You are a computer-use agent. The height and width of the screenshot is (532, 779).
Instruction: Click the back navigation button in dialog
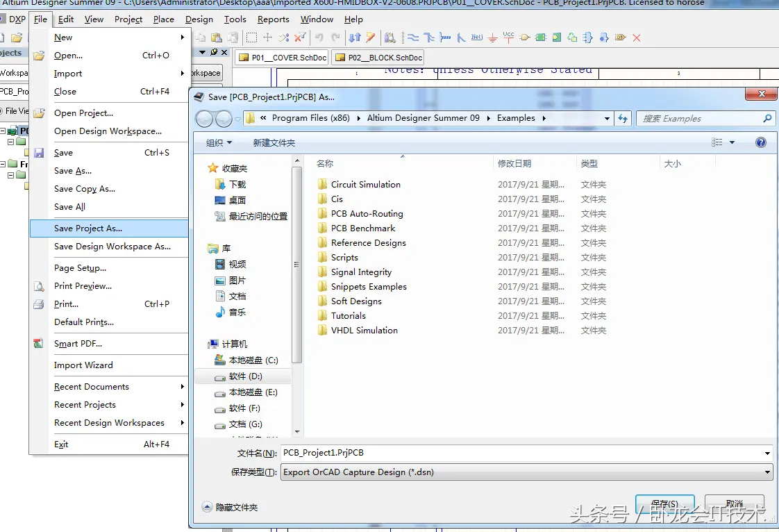click(x=204, y=119)
